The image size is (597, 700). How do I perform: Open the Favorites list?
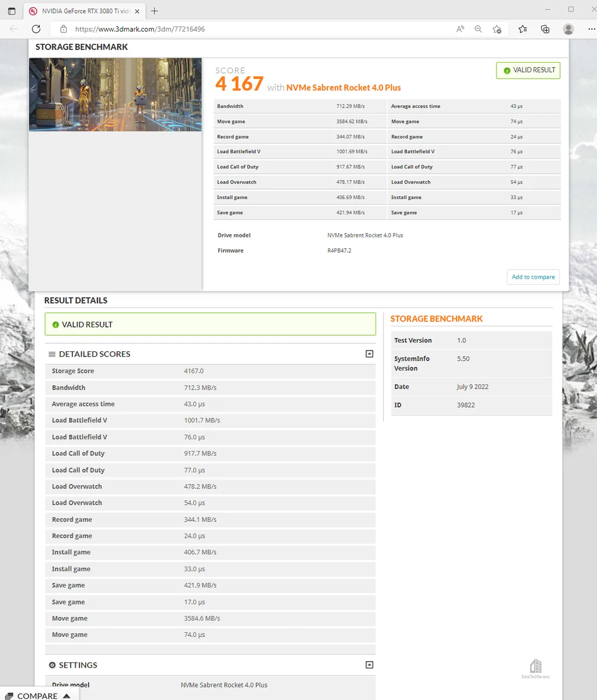pyautogui.click(x=522, y=29)
